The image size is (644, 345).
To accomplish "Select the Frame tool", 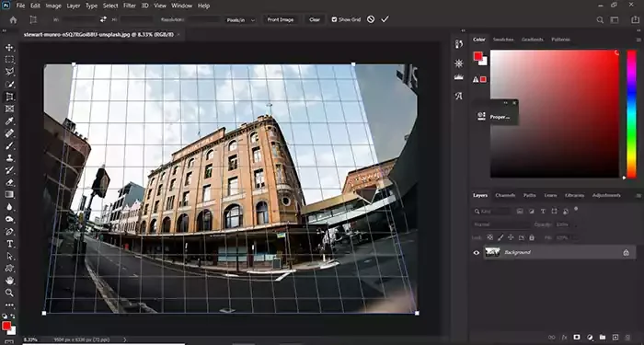I will click(9, 109).
